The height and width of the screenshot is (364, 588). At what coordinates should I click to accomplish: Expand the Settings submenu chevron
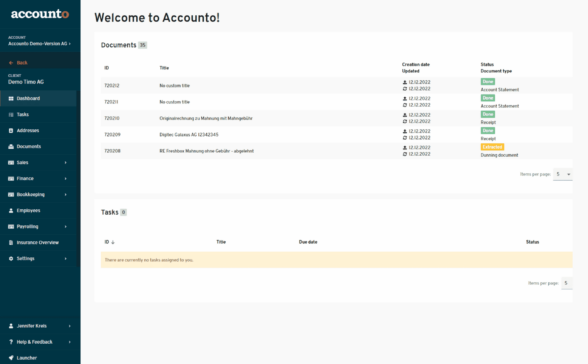point(66,259)
